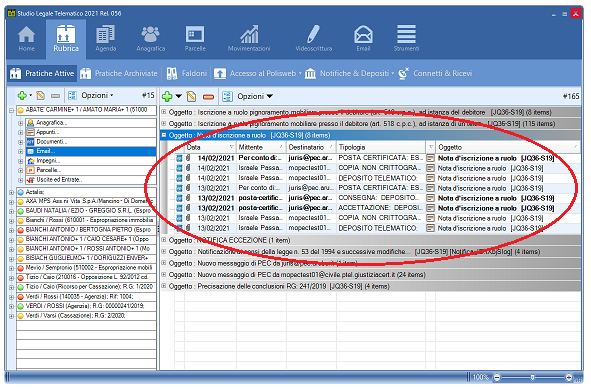Edit email with right pencil icon
Screen dimensions: 591x390
(x=191, y=96)
